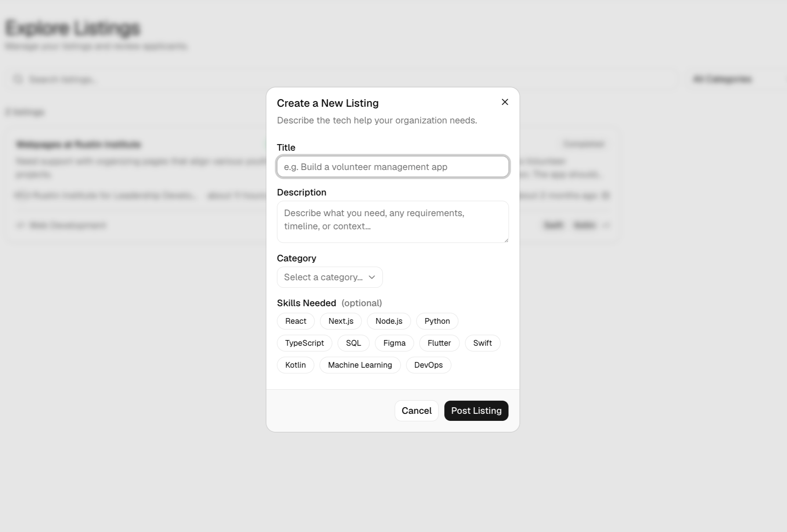Image resolution: width=787 pixels, height=532 pixels.
Task: Click the Description text area
Action: (x=393, y=222)
